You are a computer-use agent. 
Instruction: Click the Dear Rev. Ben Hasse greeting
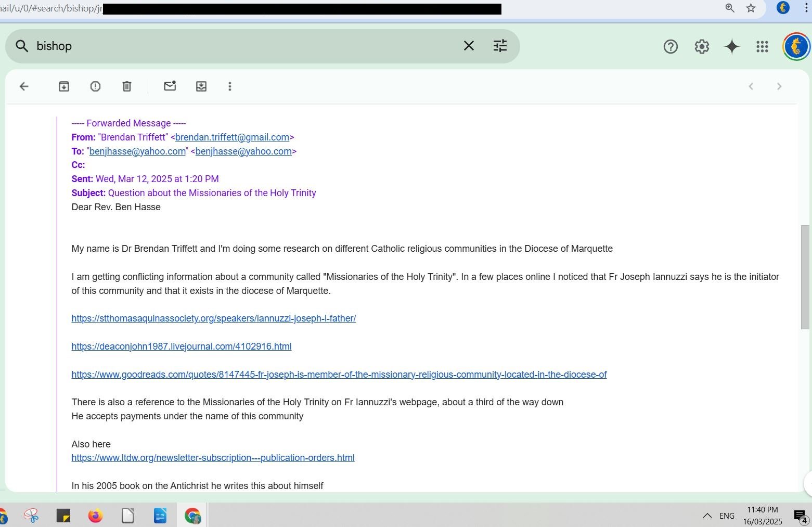click(x=116, y=207)
